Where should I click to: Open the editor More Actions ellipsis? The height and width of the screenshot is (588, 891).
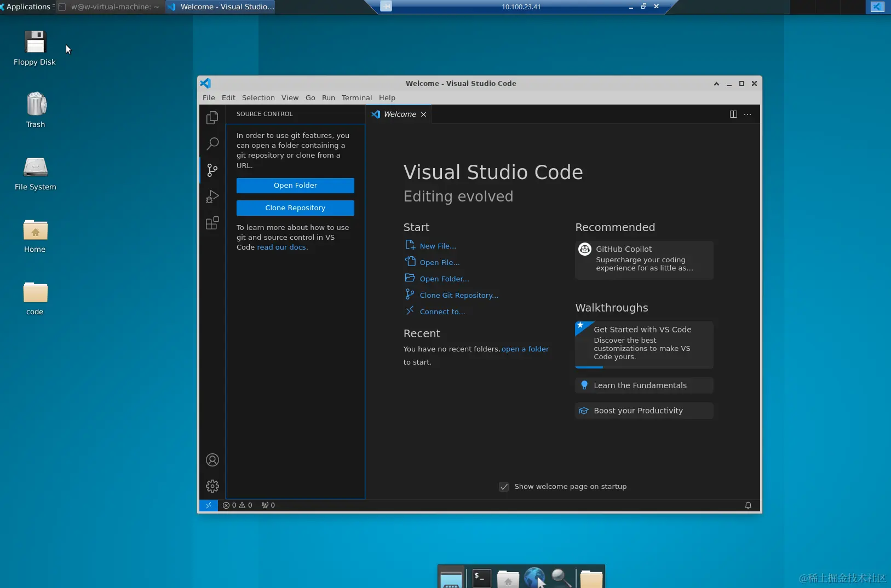point(748,114)
